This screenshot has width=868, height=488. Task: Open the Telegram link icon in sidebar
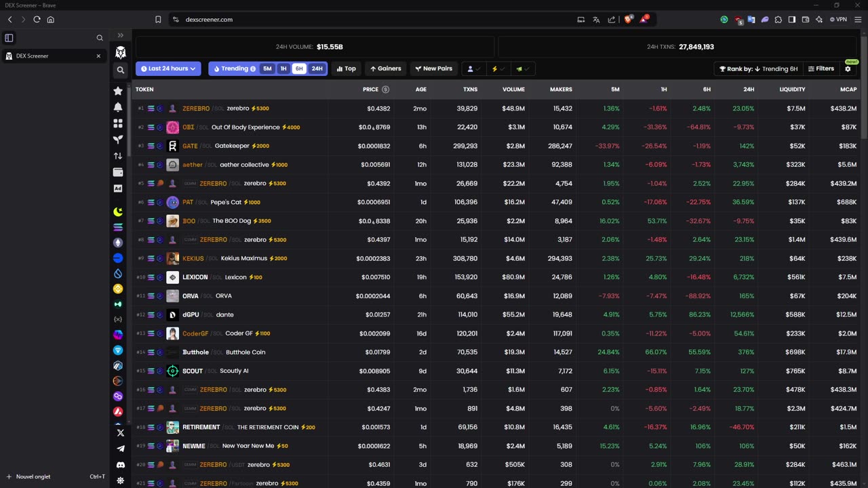click(121, 449)
